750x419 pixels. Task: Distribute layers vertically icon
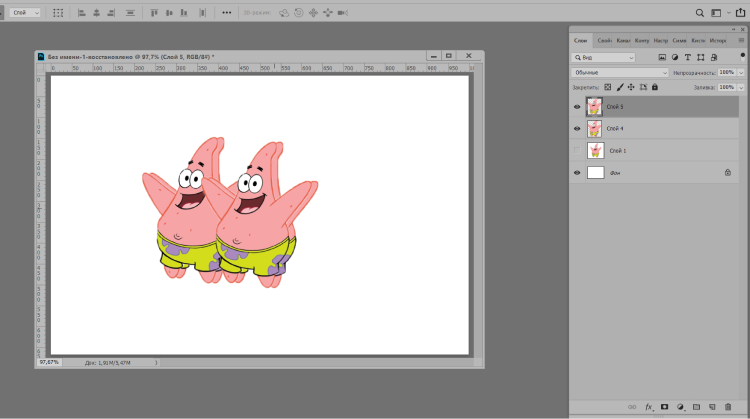tap(130, 13)
